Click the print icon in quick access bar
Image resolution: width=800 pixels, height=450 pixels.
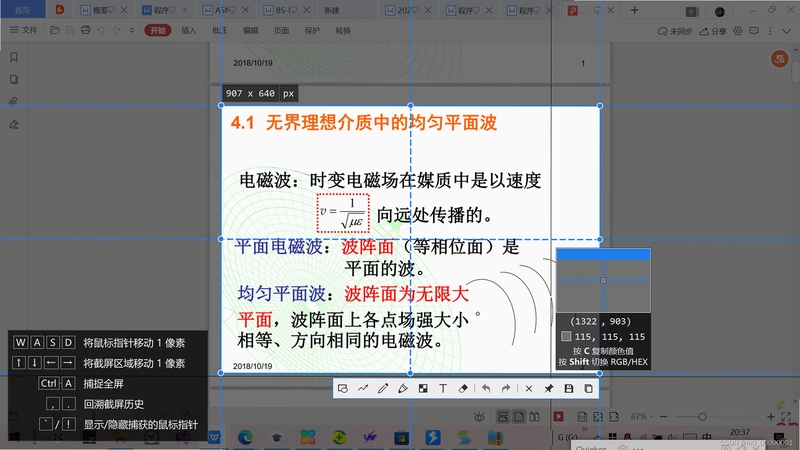pyautogui.click(x=85, y=31)
